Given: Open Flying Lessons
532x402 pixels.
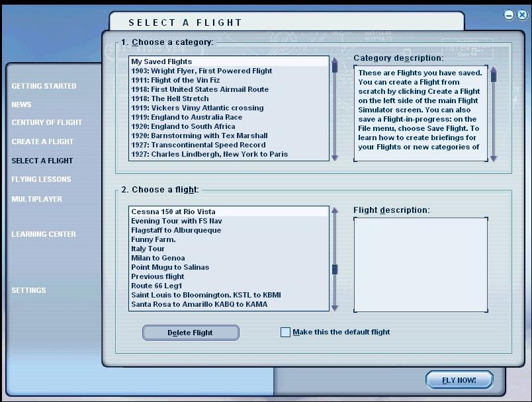Looking at the screenshot, I should click(x=42, y=179).
